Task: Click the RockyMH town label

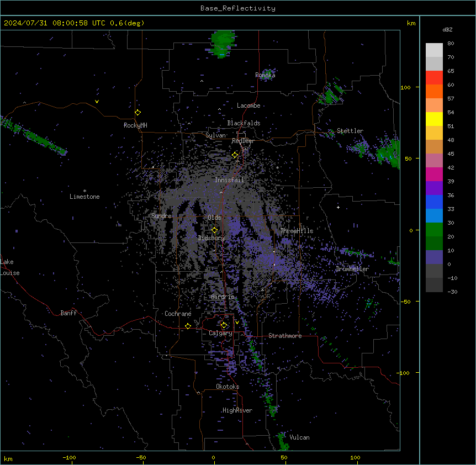Action: coord(135,125)
